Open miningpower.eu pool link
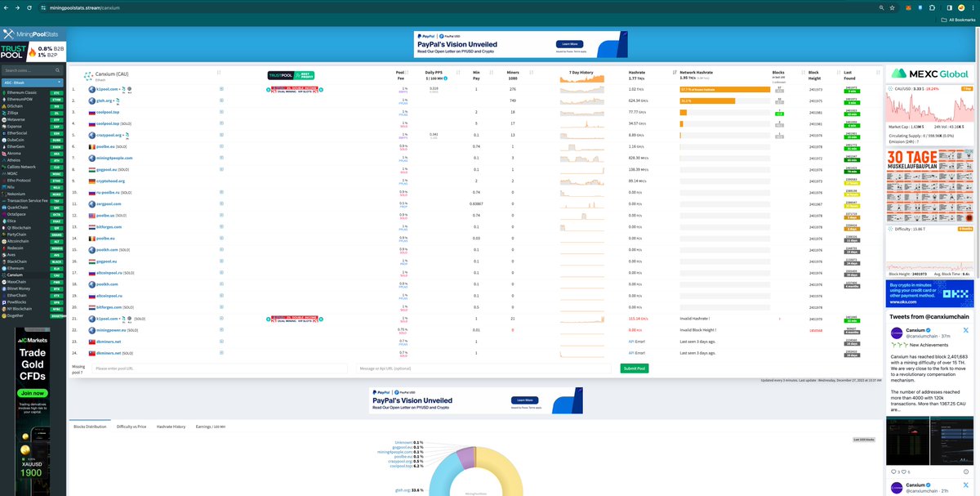 click(x=111, y=330)
